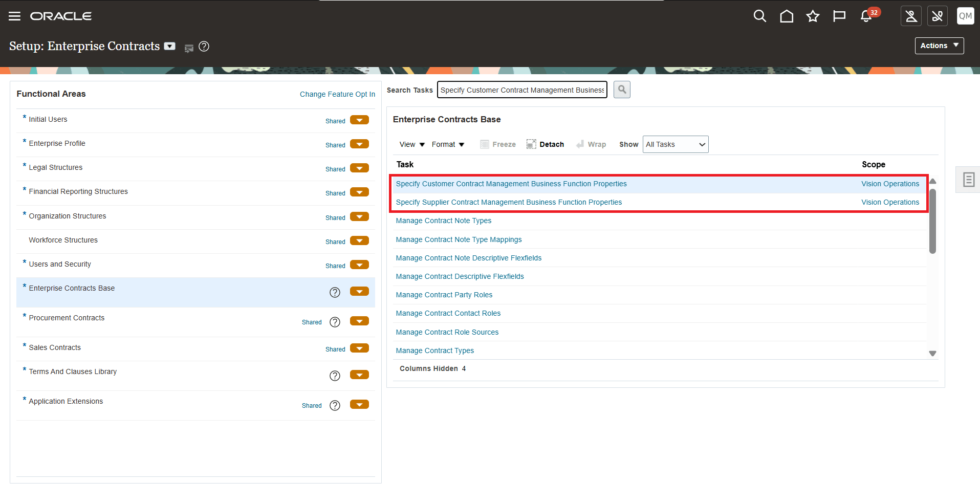Click the QM user avatar
This screenshot has width=980, height=504.
pyautogui.click(x=966, y=16)
